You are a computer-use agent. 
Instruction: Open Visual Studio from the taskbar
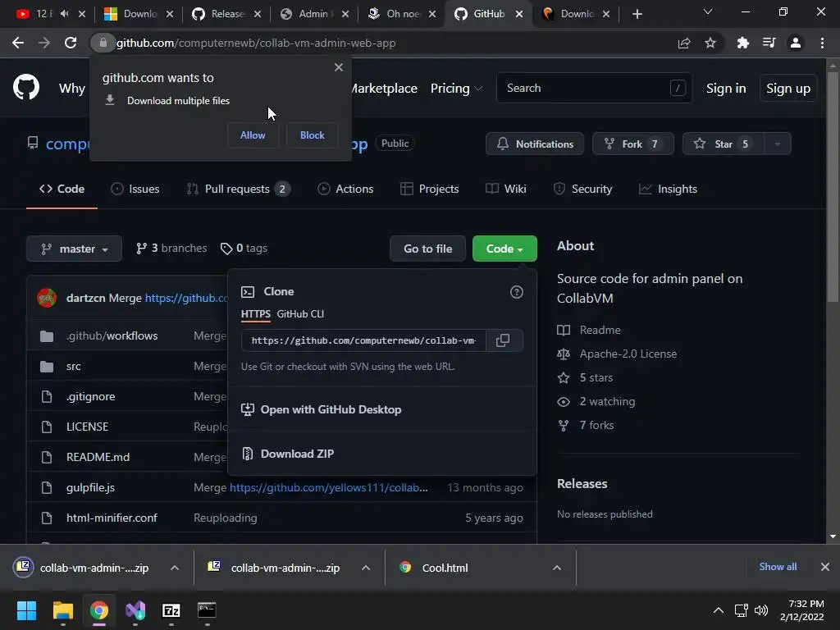[x=135, y=609]
